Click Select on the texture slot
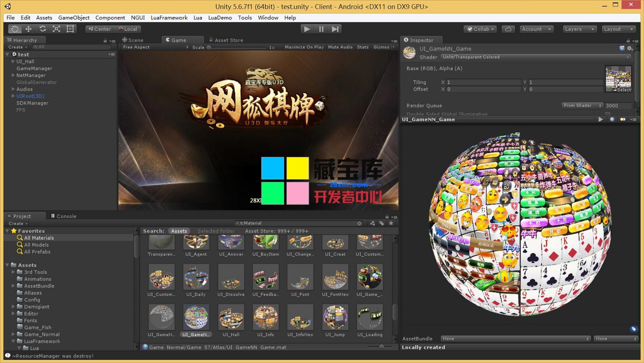 (x=624, y=90)
